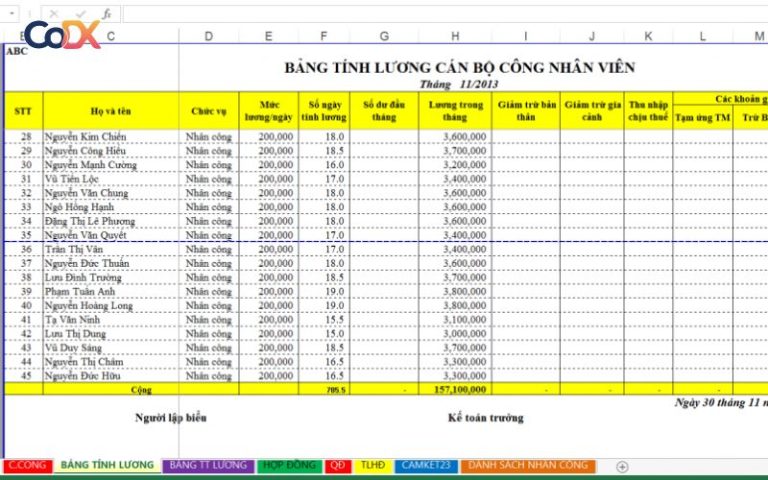Click the total salary cell 157,100,000
Image resolution: width=768 pixels, height=480 pixels.
point(455,389)
